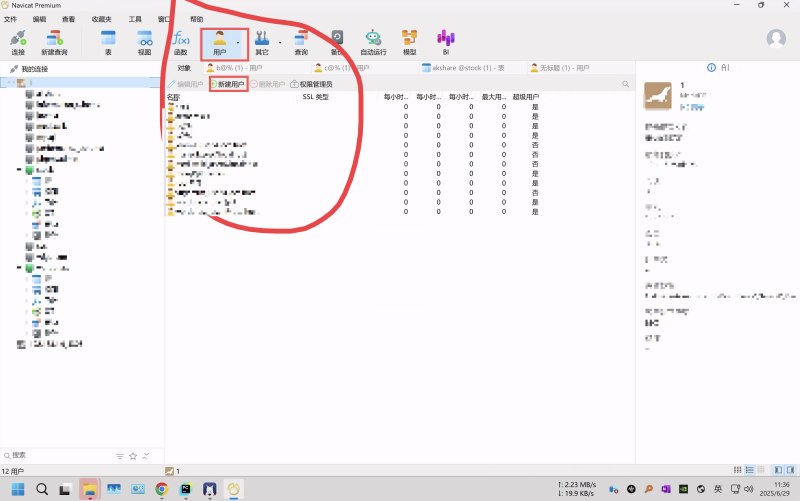
Task: Select the 表 (Table) toolbar icon
Action: pos(108,41)
